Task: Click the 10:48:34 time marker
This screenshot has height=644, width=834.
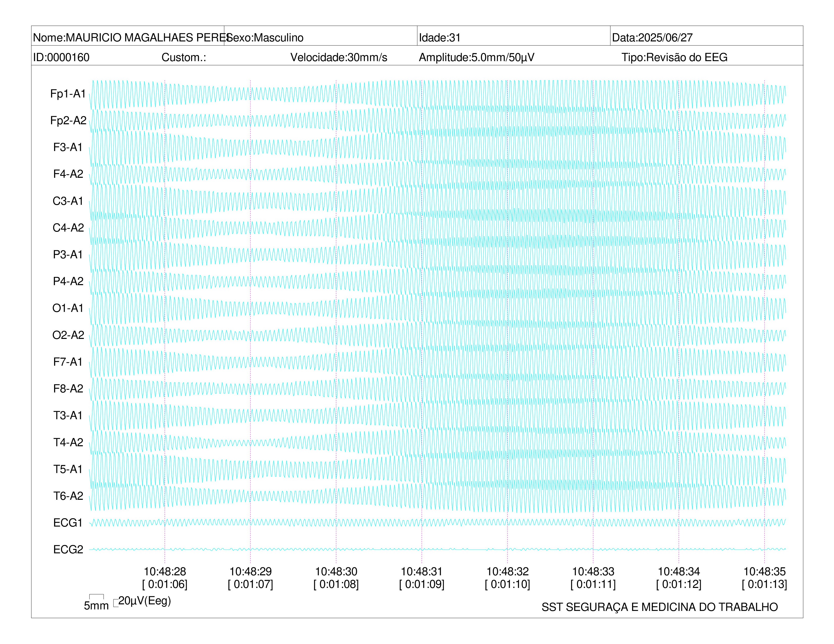Action: 679,572
